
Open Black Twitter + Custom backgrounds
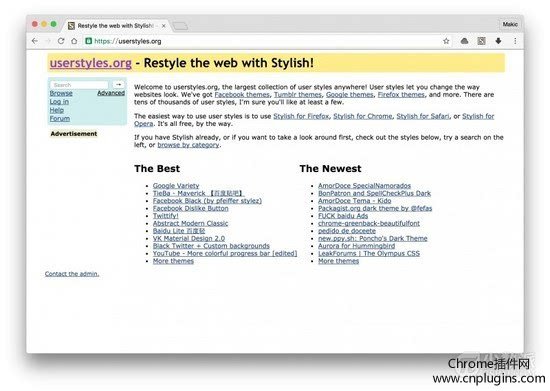click(211, 246)
